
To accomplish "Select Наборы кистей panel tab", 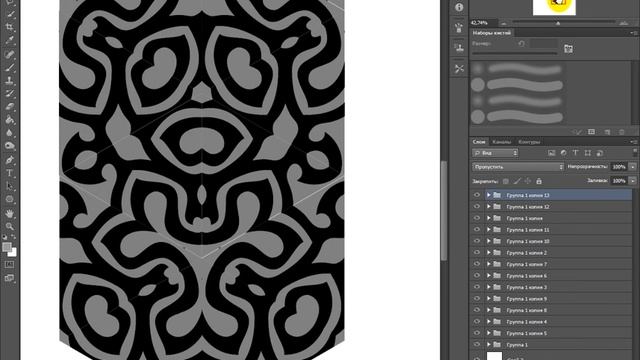I will coord(491,33).
